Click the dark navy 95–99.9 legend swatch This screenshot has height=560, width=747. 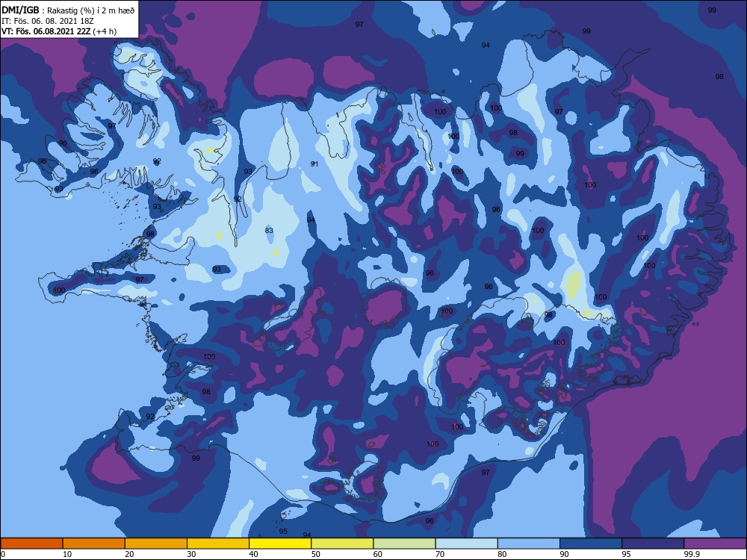[x=653, y=544]
